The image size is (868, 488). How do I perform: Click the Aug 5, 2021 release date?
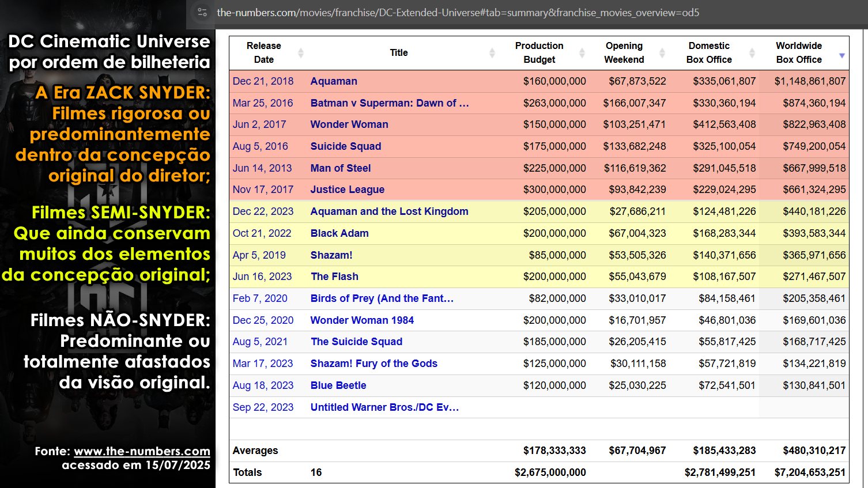(260, 342)
